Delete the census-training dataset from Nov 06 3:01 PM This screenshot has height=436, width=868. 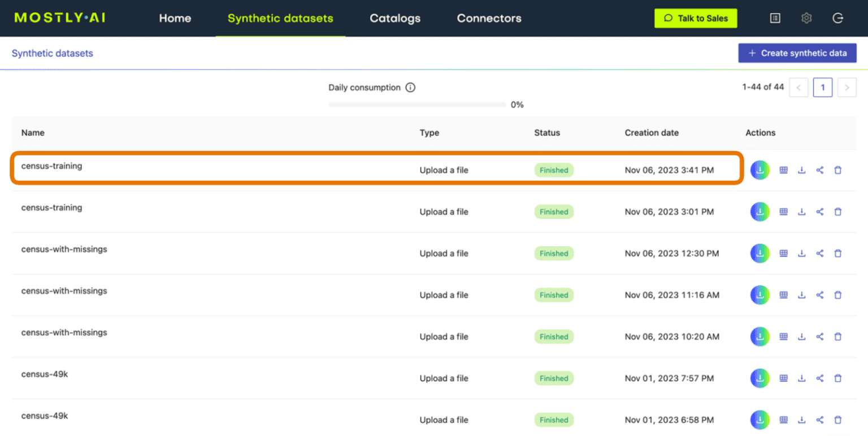click(x=838, y=211)
